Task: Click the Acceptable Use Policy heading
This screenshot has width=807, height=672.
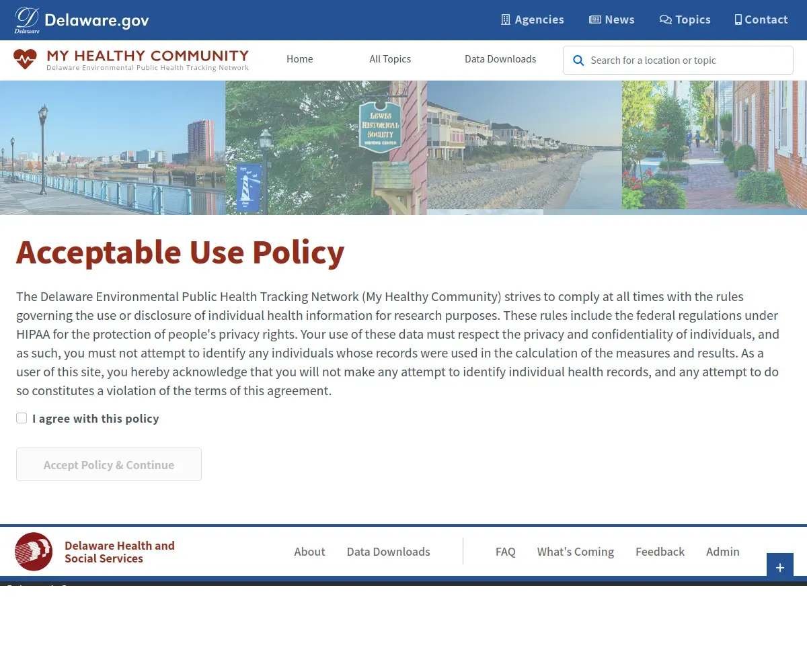Action: 180,252
